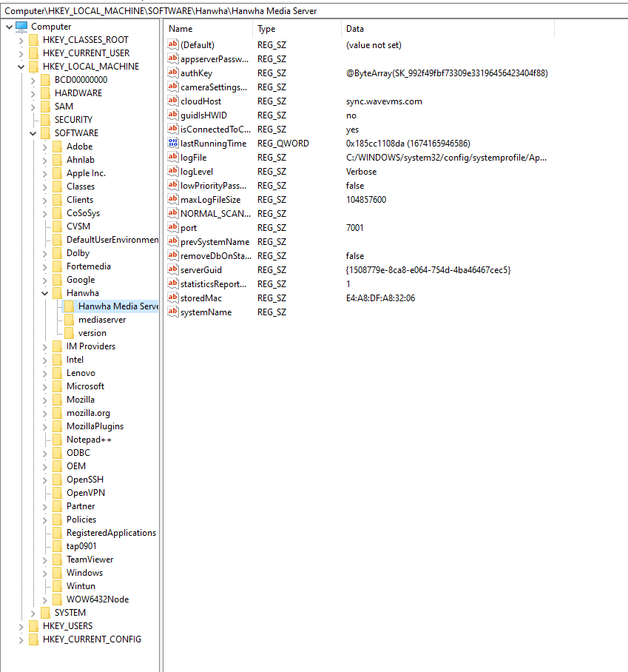628x672 pixels.
Task: Click the mediaserver folder icon
Action: click(x=69, y=319)
